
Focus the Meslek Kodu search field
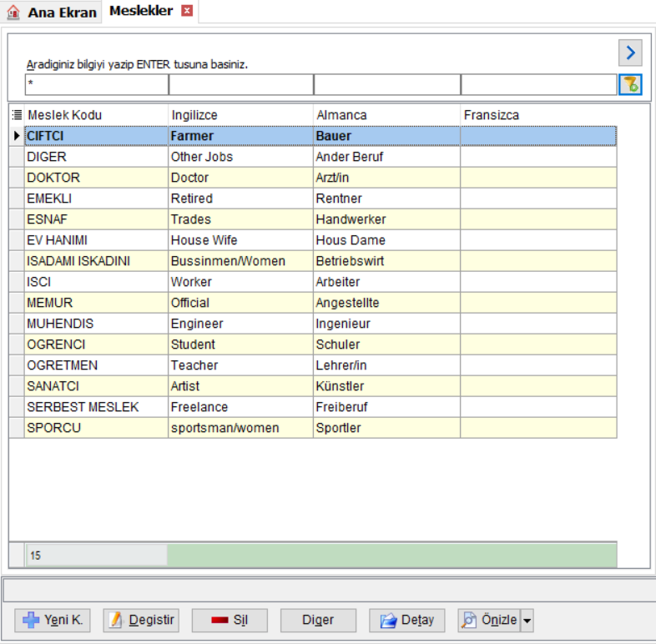coord(97,85)
